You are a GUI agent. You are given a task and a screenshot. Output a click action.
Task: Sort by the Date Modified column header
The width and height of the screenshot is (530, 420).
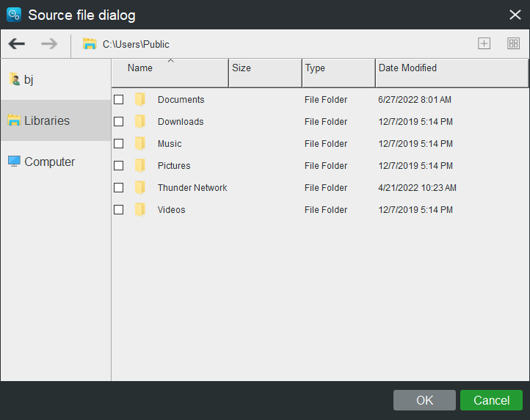coord(452,73)
